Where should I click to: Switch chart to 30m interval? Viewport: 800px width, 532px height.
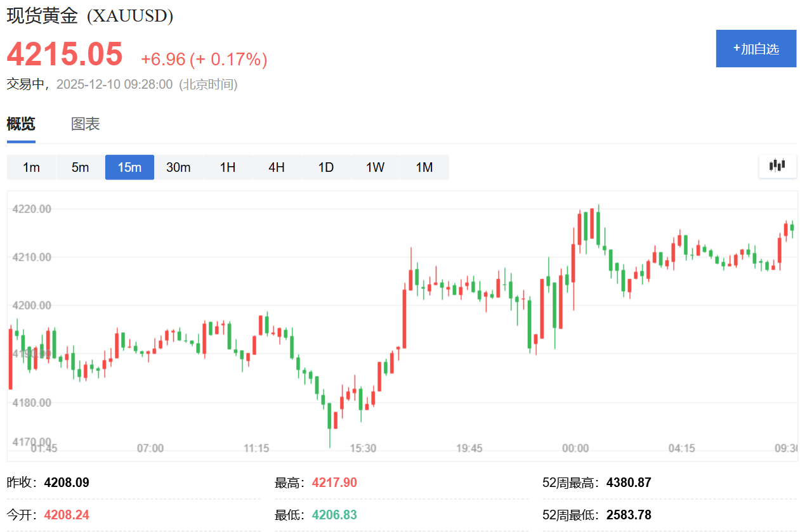(178, 167)
